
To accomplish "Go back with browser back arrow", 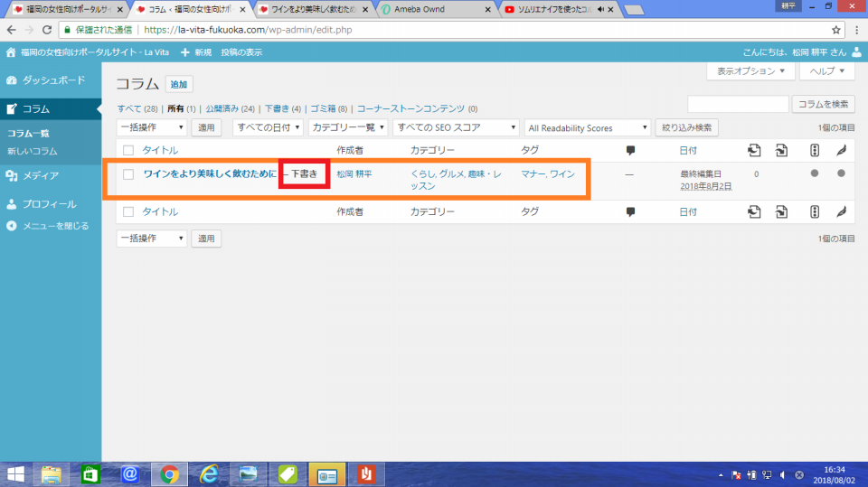I will [x=12, y=30].
